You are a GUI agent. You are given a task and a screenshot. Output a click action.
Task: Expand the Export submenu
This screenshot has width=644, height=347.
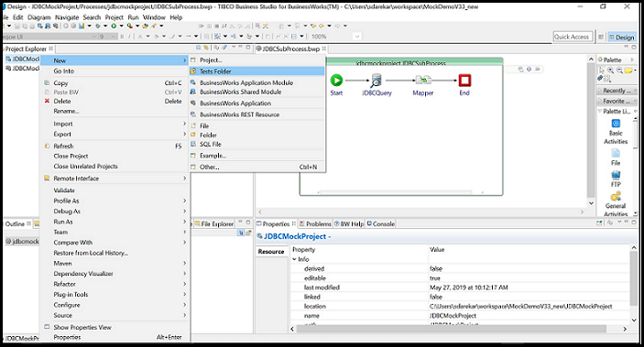point(184,134)
